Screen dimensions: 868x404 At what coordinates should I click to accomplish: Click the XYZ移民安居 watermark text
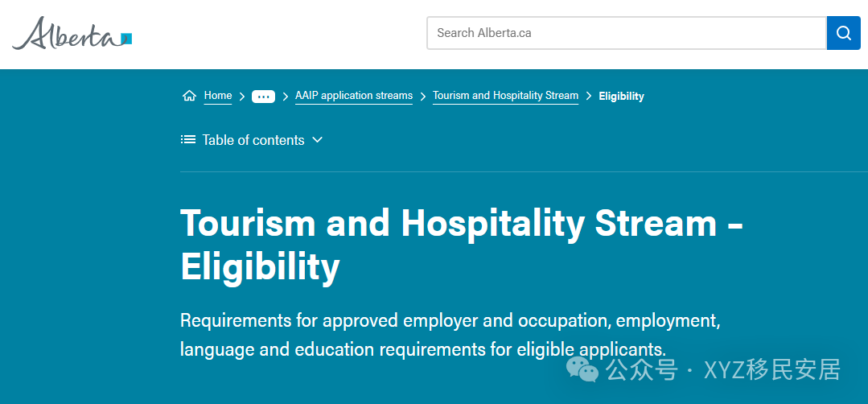pos(771,369)
